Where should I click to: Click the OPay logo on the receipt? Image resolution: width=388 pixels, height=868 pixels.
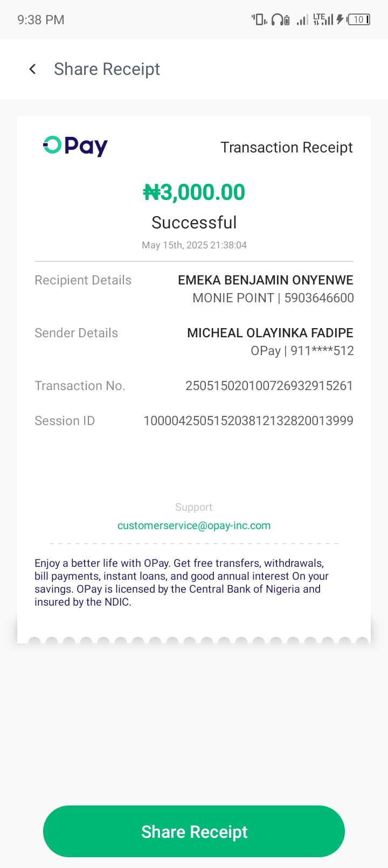(75, 146)
